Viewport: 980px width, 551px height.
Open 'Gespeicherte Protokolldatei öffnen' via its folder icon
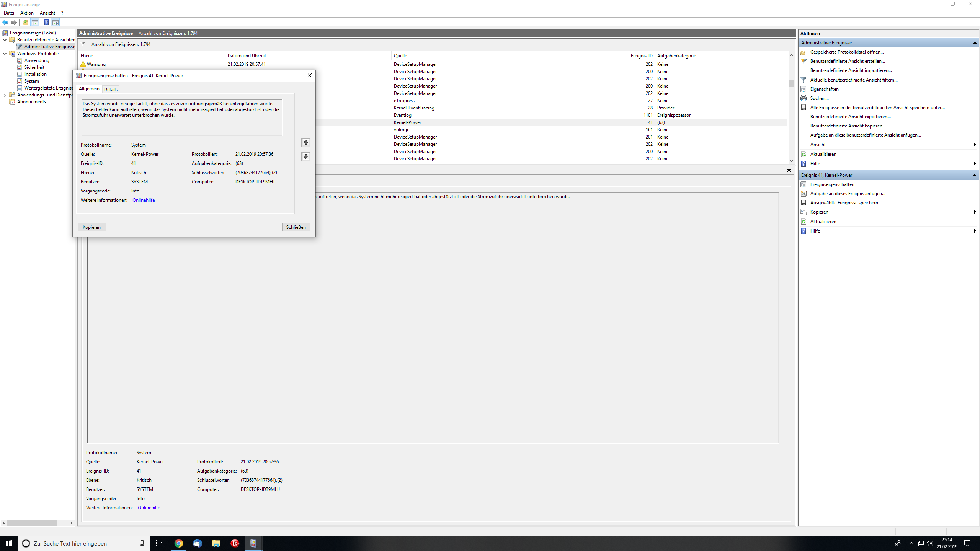(804, 52)
